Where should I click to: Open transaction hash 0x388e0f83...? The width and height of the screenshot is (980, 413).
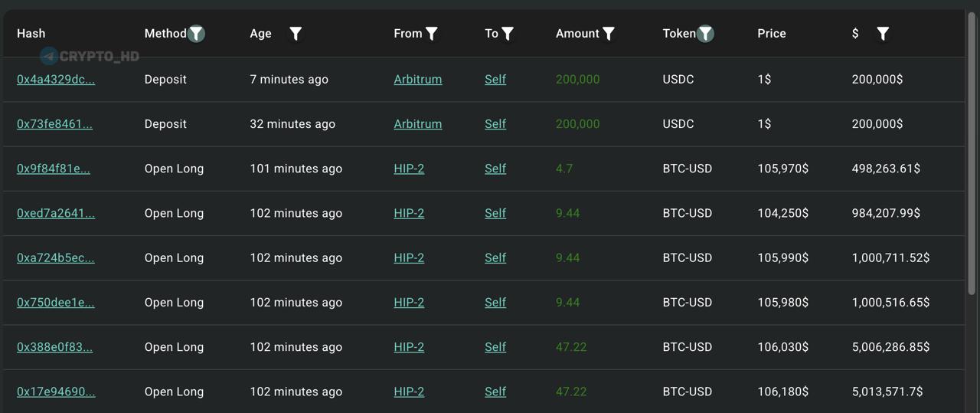(x=54, y=347)
